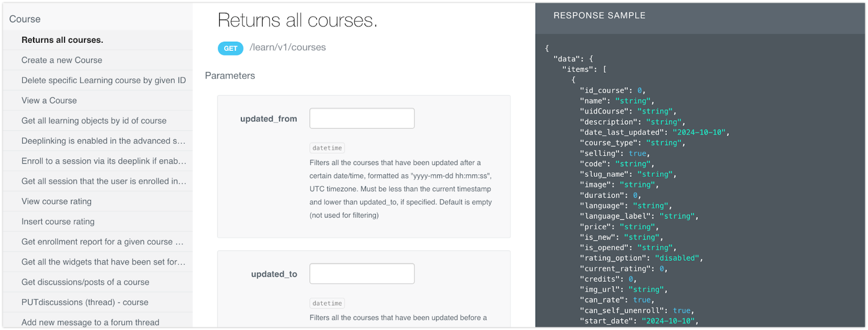Select 'Create a new Course' in sidebar
The image size is (868, 330).
click(62, 60)
